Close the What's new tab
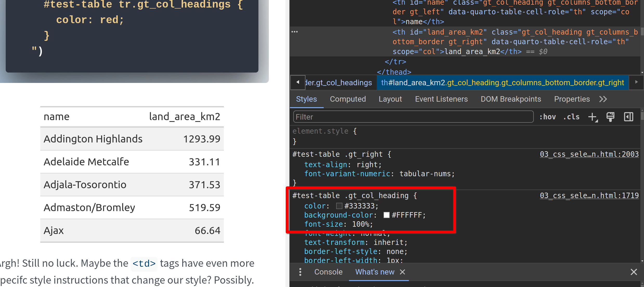Viewport: 644px width, 287px height. pyautogui.click(x=402, y=272)
